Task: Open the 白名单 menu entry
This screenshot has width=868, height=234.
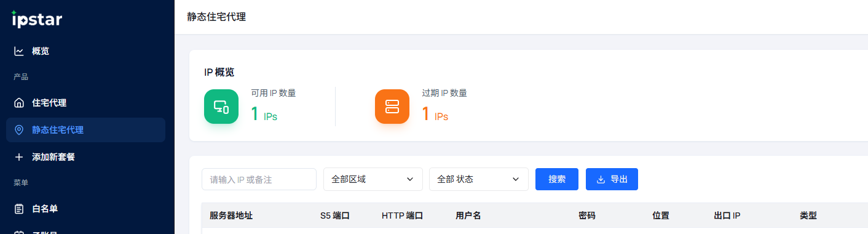Action: [x=85, y=209]
